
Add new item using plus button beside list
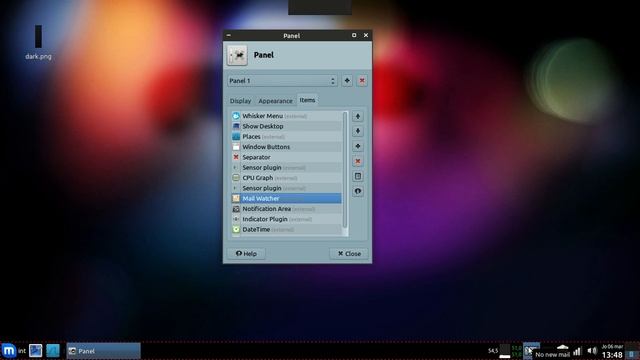(x=358, y=146)
